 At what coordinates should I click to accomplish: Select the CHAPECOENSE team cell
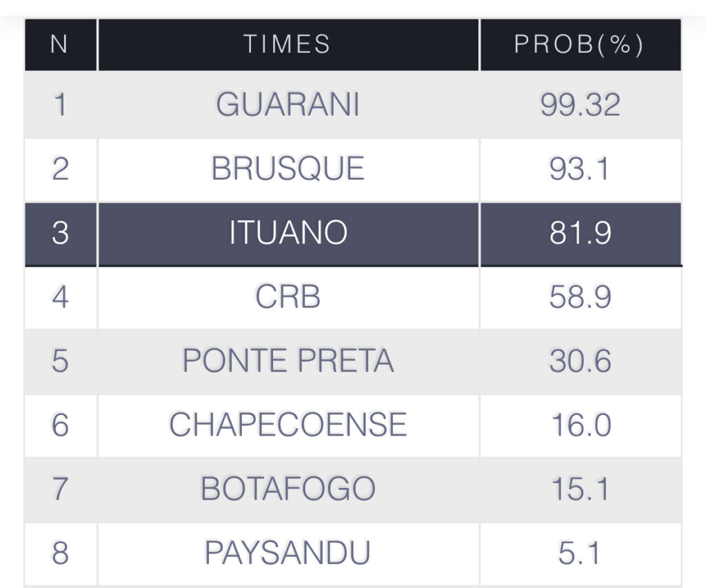[x=288, y=425]
